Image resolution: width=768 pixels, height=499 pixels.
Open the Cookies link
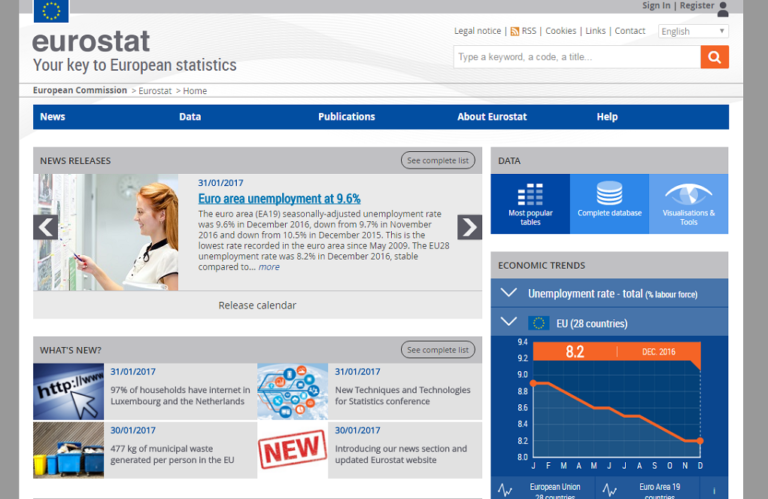[560, 31]
